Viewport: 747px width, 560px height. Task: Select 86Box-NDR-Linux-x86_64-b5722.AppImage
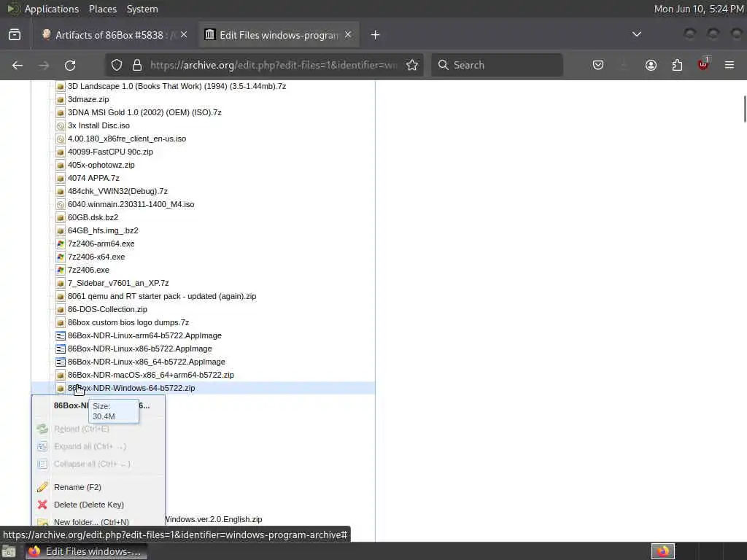point(146,362)
